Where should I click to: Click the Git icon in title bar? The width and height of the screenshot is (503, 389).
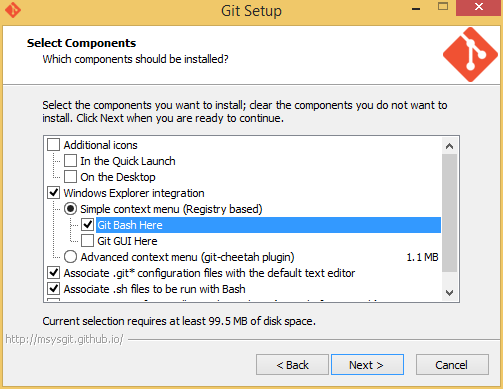coord(13,10)
